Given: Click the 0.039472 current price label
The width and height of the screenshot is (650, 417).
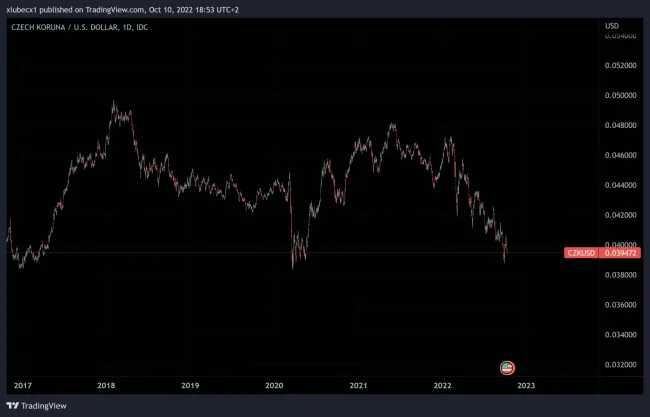Looking at the screenshot, I should click(622, 253).
